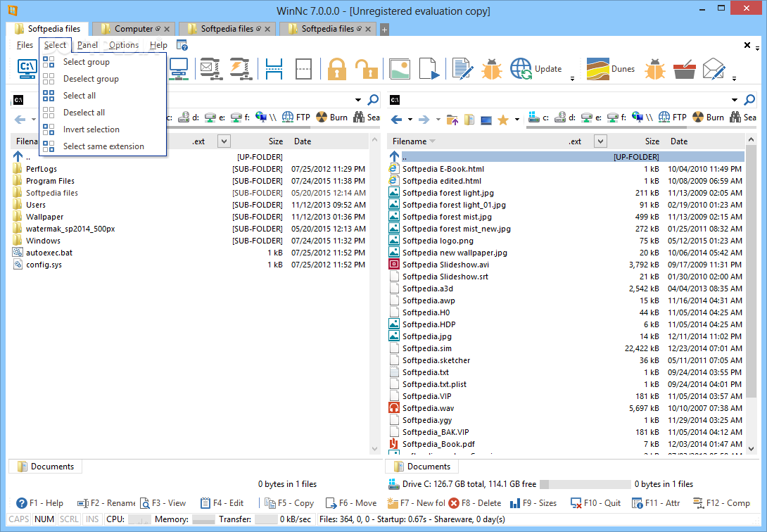The width and height of the screenshot is (767, 532).
Task: Toggle the CAPS status indicator
Action: point(19,519)
